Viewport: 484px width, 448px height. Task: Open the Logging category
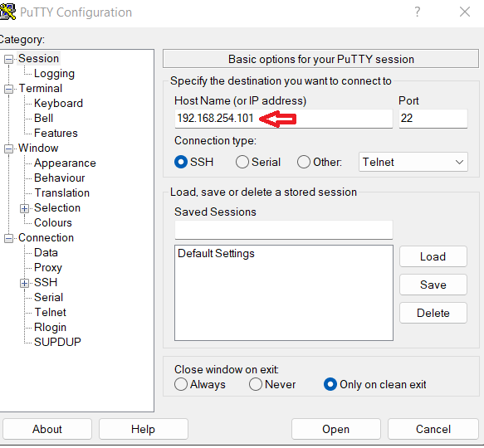pos(54,74)
